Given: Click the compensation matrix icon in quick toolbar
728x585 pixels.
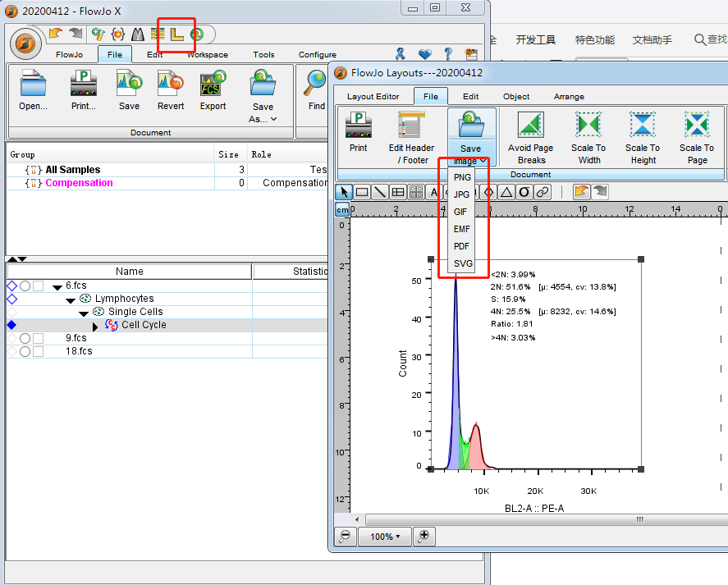Looking at the screenshot, I should click(x=138, y=34).
